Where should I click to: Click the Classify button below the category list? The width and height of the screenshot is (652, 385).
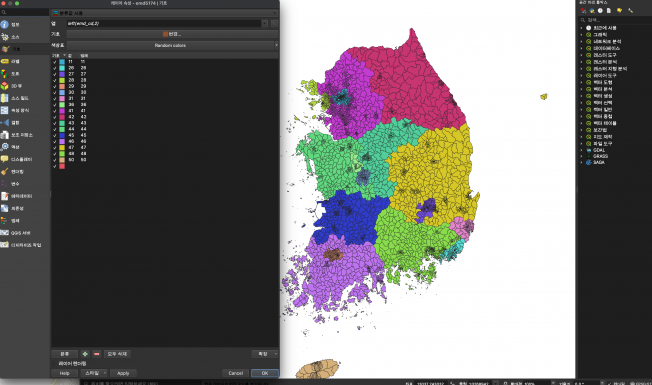(64, 354)
